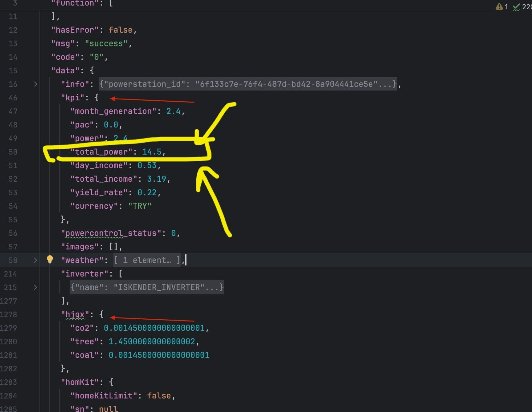
Task: Click the "1 element…" folded weather placeholder
Action: coord(147,260)
